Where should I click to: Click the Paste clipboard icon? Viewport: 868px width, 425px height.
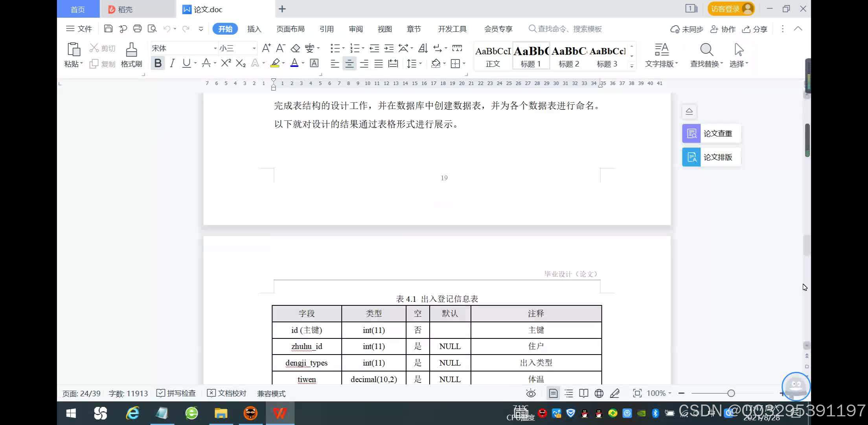[74, 49]
